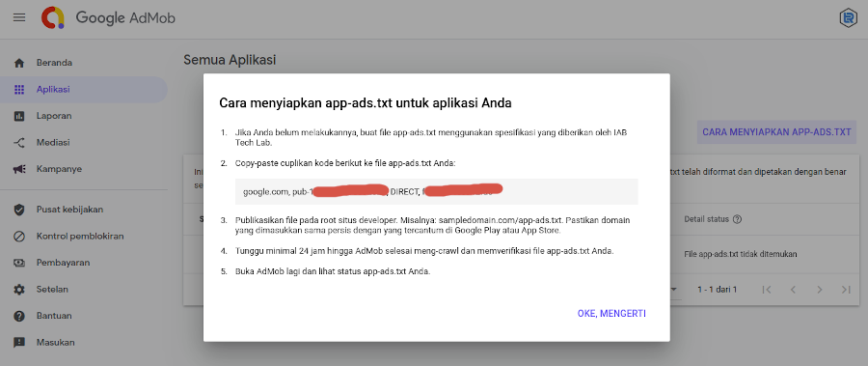Open the hamburger main menu

click(19, 17)
